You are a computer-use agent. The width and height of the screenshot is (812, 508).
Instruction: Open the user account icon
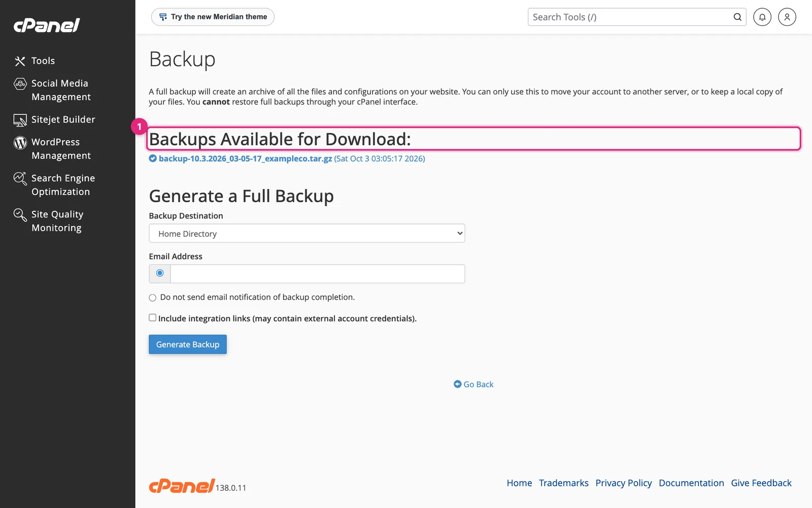click(787, 17)
